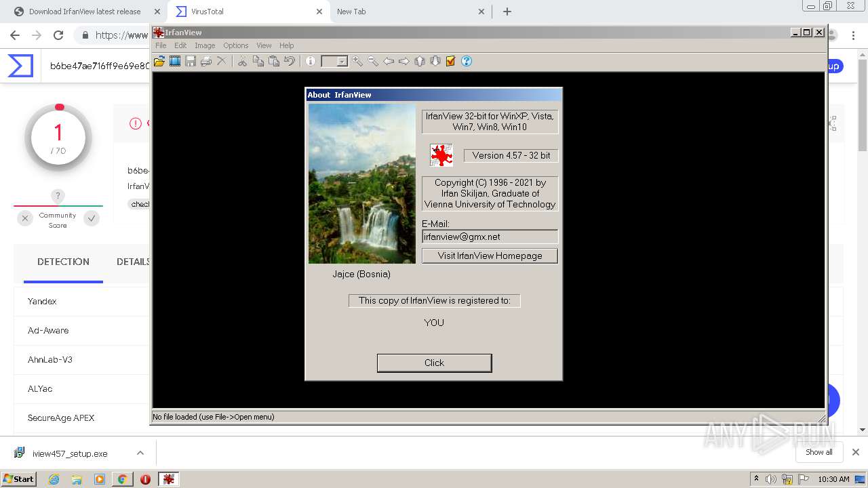The width and height of the screenshot is (868, 488).
Task: Click the up arrow toolbar icon
Action: (x=420, y=61)
